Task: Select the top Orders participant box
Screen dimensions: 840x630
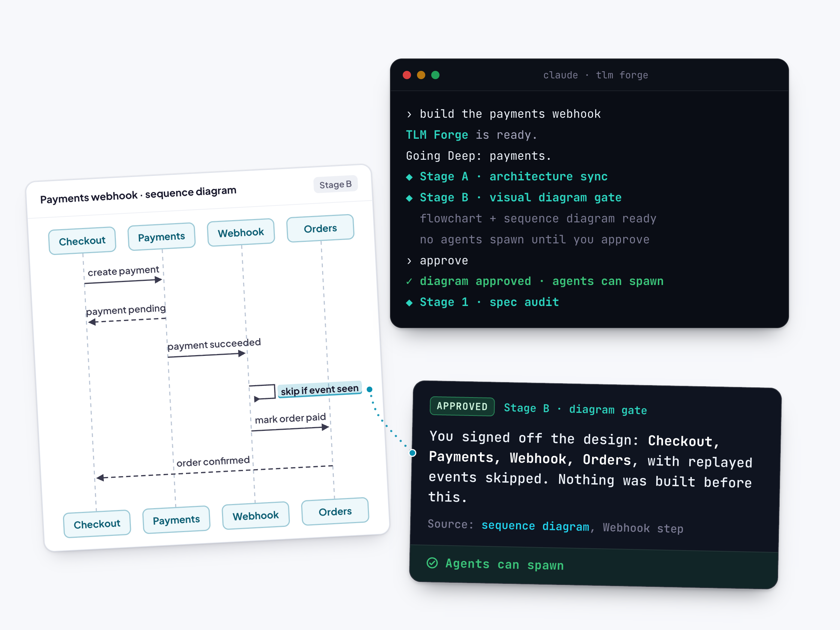Action: [320, 228]
